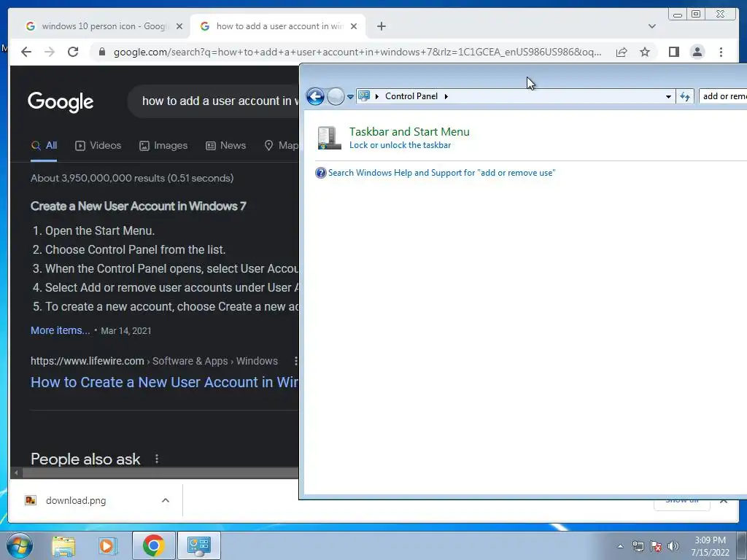Open Action Center flag tray icon
The image size is (747, 560).
(x=656, y=546)
